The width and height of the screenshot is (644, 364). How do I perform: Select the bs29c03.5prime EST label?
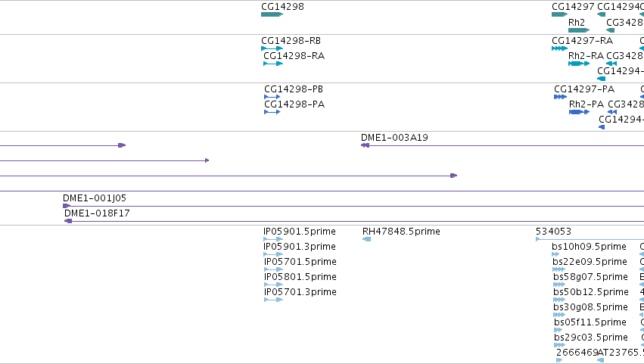tap(591, 338)
